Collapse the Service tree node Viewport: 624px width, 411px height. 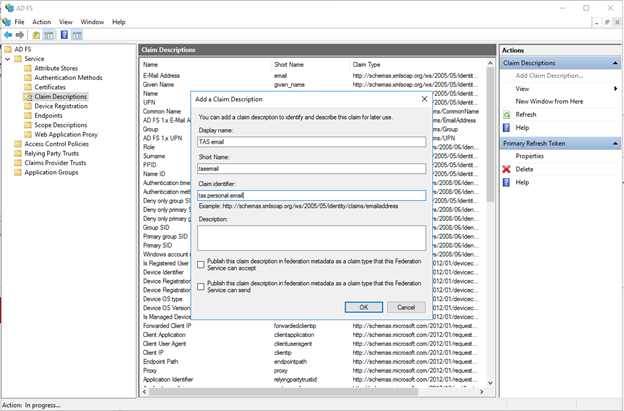tap(8, 59)
